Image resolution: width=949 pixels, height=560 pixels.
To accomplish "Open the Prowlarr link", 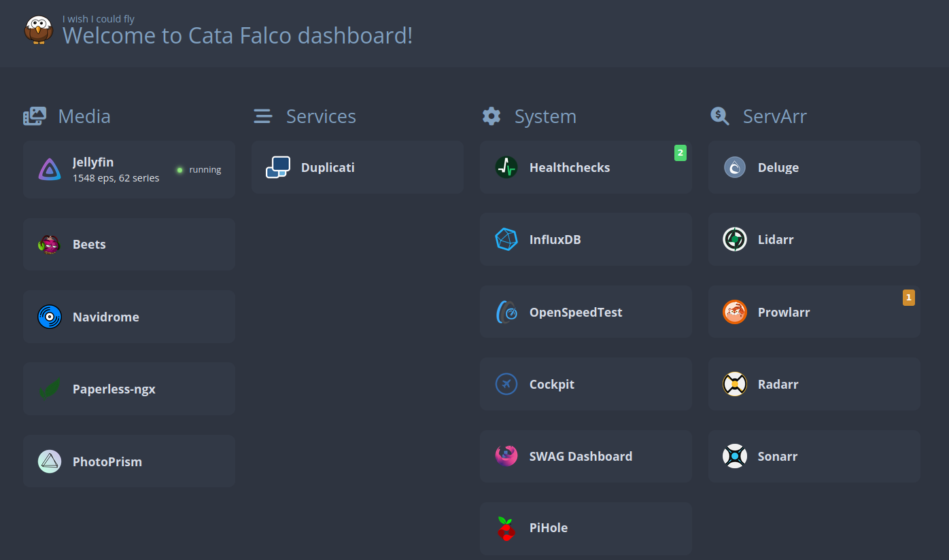I will tap(814, 312).
